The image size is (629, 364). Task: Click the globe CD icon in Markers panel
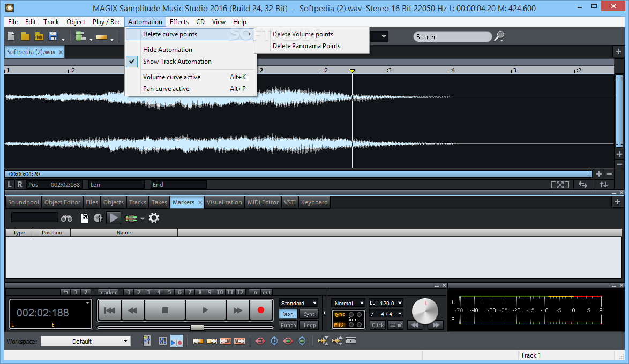point(98,218)
